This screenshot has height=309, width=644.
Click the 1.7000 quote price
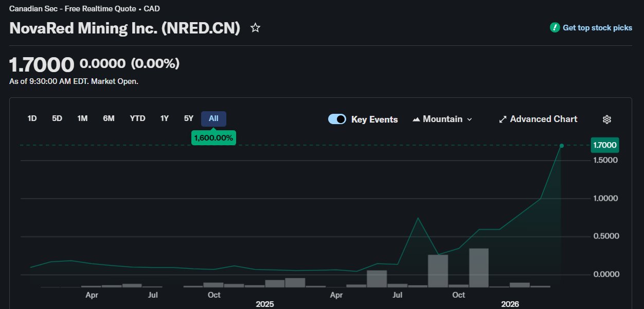(x=42, y=64)
